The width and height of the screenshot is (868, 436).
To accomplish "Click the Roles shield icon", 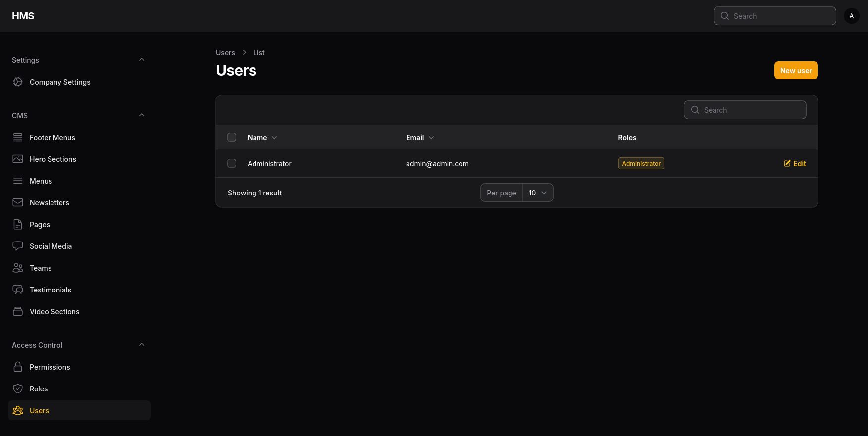I will click(18, 388).
